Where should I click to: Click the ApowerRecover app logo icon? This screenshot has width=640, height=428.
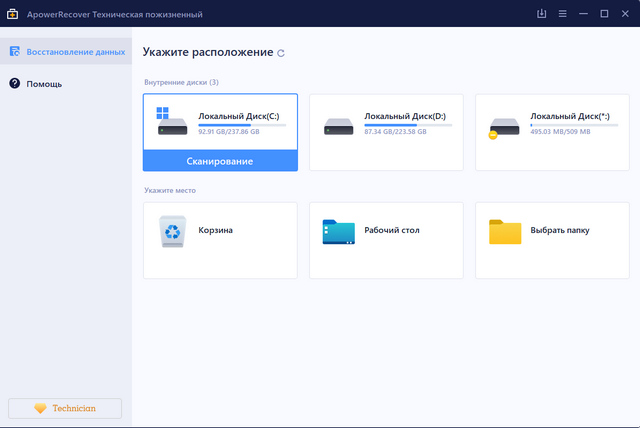(12, 14)
